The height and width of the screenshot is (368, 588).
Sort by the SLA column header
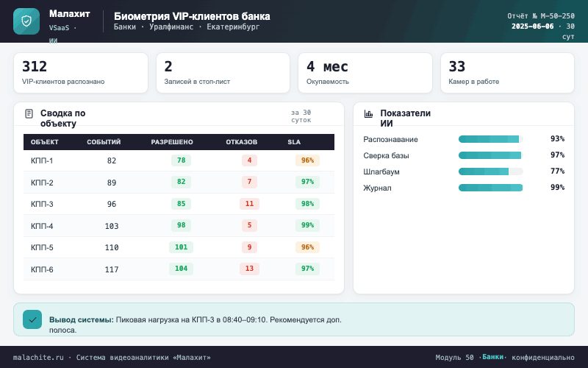294,142
